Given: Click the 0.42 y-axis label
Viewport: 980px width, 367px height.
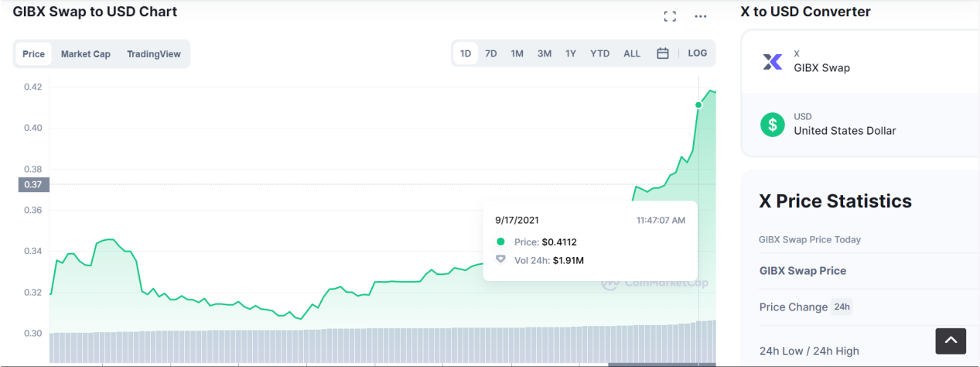Looking at the screenshot, I should [x=32, y=87].
